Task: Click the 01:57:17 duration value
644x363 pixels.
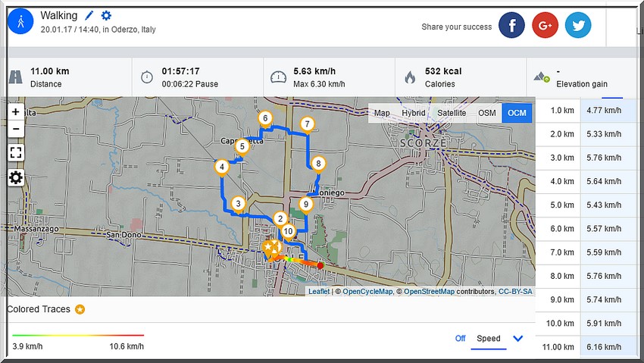Action: click(x=181, y=71)
